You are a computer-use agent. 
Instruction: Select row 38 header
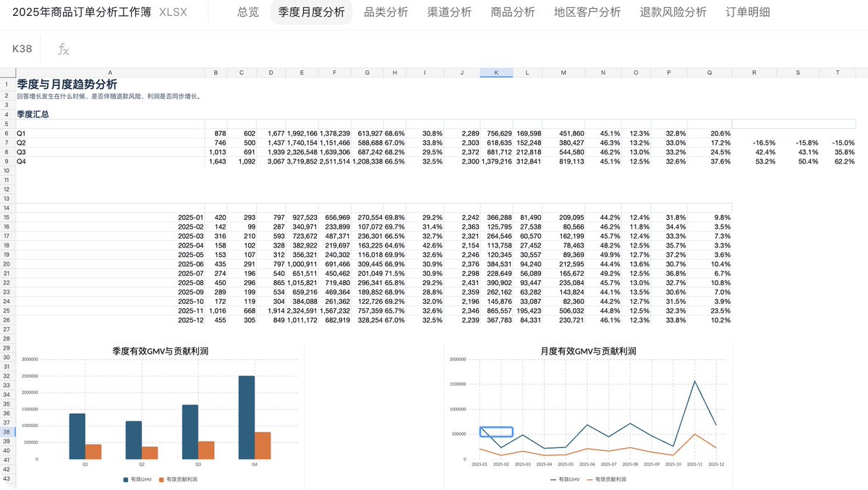(x=7, y=432)
